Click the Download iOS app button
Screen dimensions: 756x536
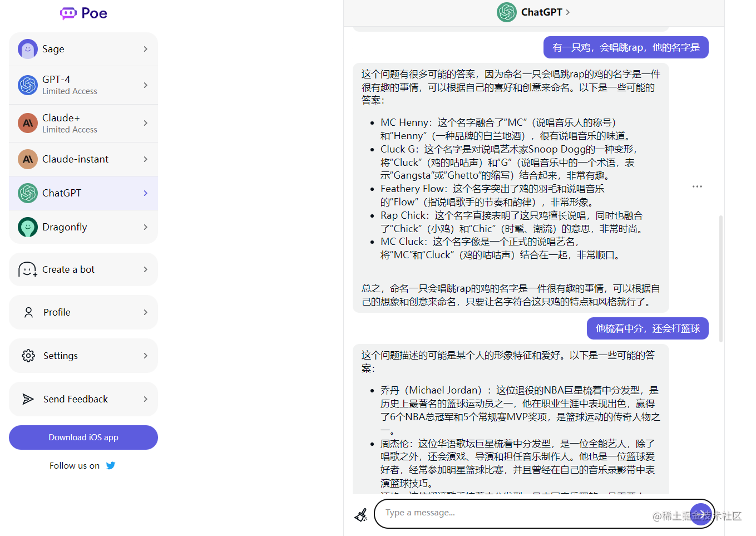point(83,437)
